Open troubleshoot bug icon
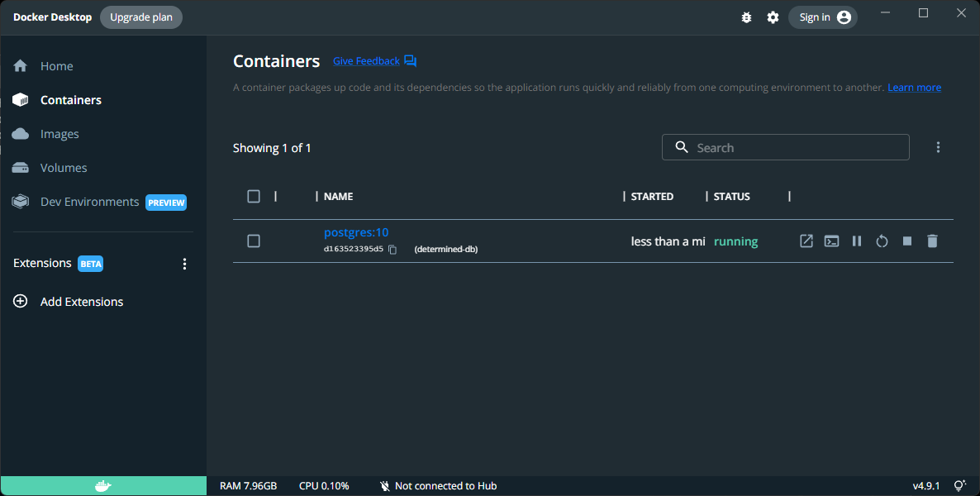Image resolution: width=980 pixels, height=496 pixels. pyautogui.click(x=746, y=17)
